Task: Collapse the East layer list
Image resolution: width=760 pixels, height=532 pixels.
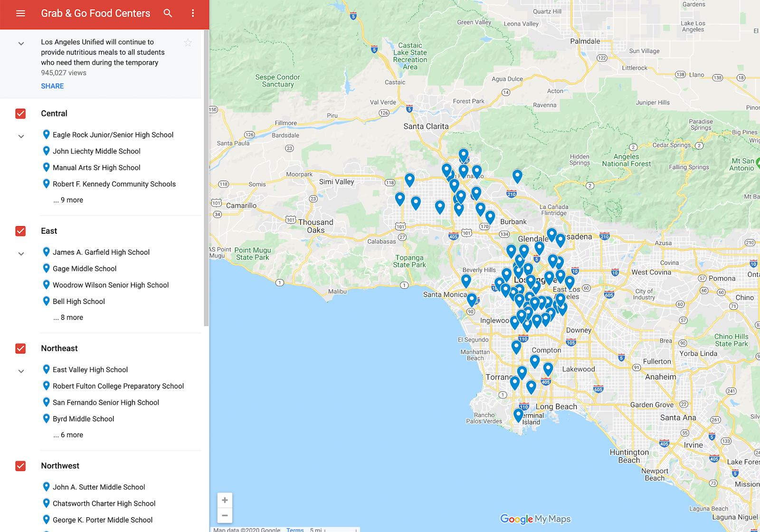Action: click(21, 254)
